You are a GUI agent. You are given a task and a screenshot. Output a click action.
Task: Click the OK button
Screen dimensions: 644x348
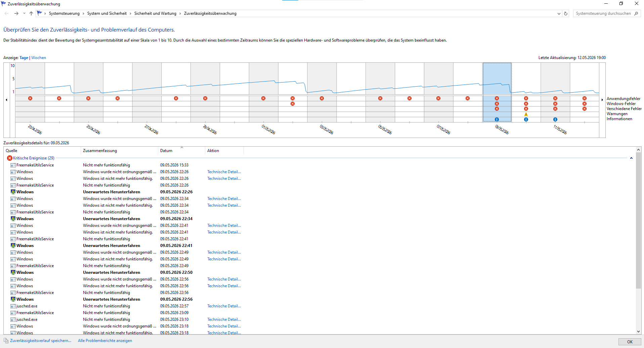[x=630, y=342]
